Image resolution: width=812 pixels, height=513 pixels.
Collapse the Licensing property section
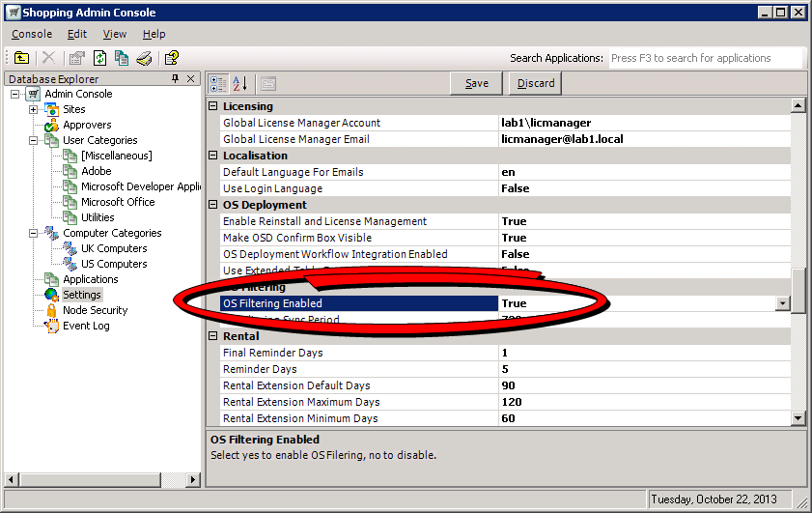[x=214, y=106]
